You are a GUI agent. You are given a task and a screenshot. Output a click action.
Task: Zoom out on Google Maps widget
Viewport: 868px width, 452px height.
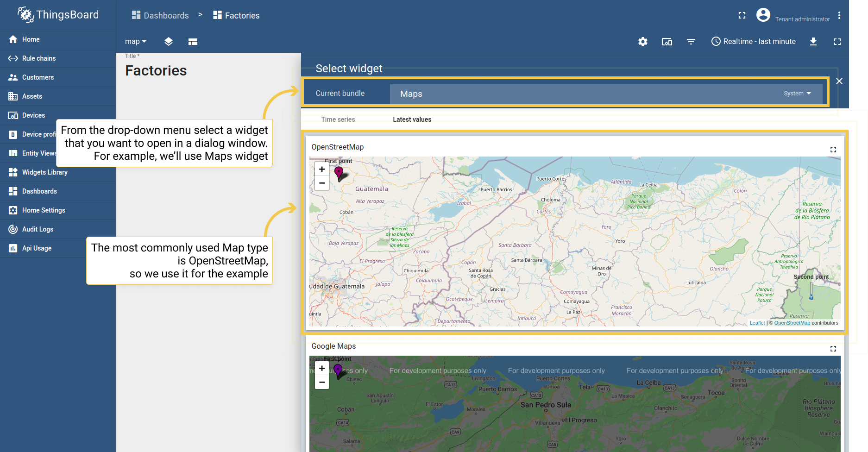[322, 382]
